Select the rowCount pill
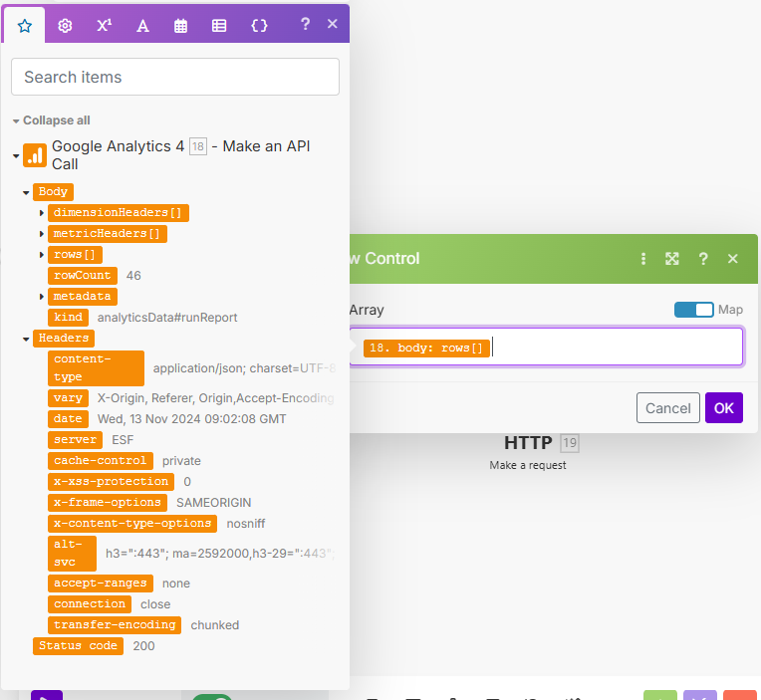 pos(83,275)
